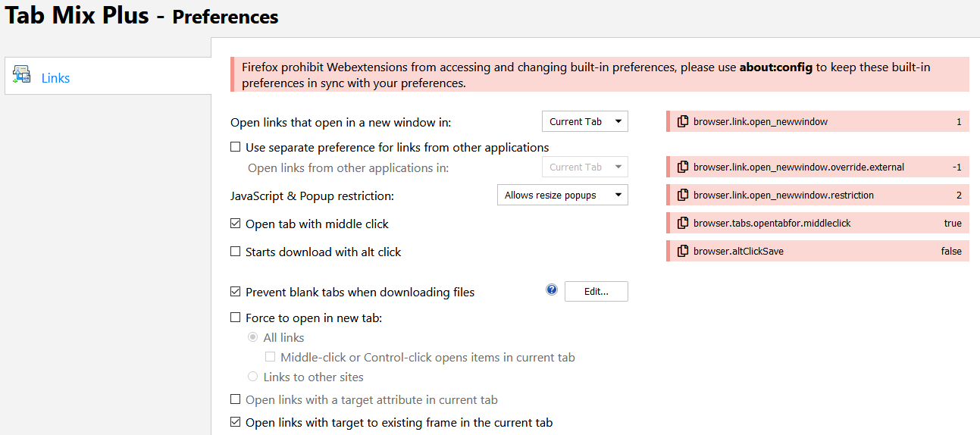Enable Starts download with alt click
The width and height of the screenshot is (980, 435).
click(x=236, y=252)
